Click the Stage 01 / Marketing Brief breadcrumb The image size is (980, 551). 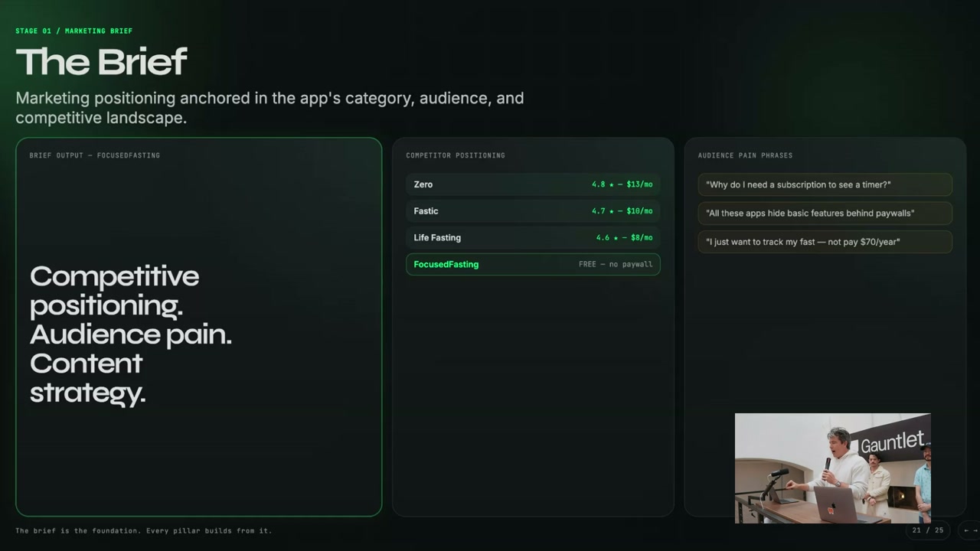pos(74,31)
